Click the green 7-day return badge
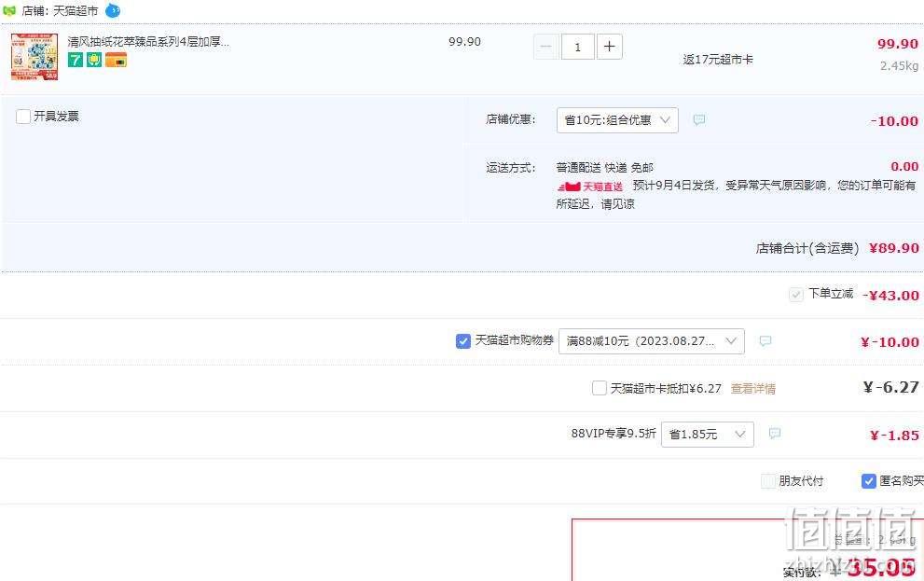Image resolution: width=924 pixels, height=581 pixels. (76, 60)
